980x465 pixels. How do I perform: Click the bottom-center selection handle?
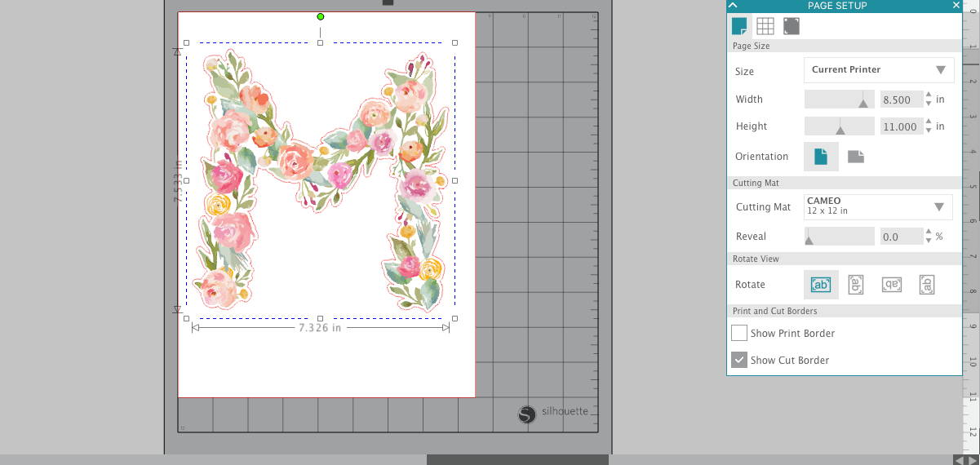pyautogui.click(x=321, y=318)
